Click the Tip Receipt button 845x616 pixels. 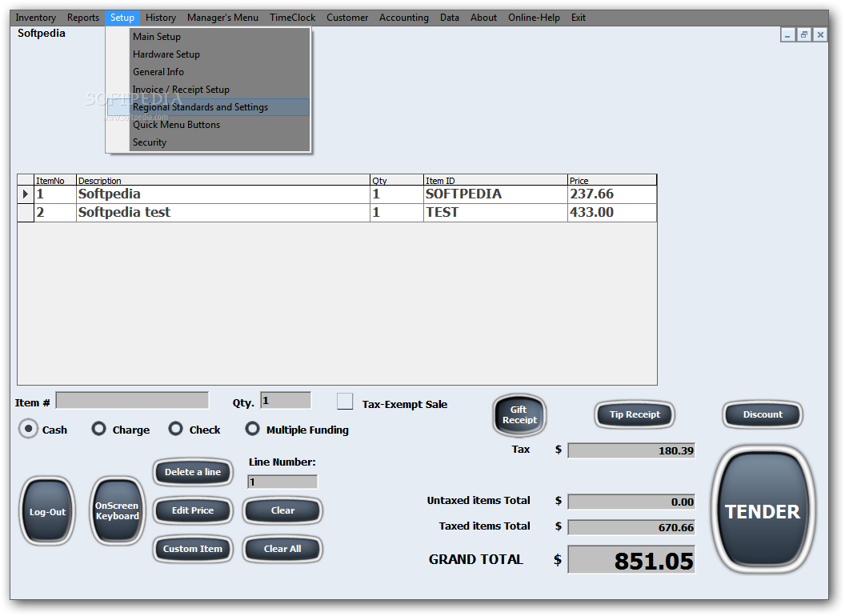click(635, 414)
